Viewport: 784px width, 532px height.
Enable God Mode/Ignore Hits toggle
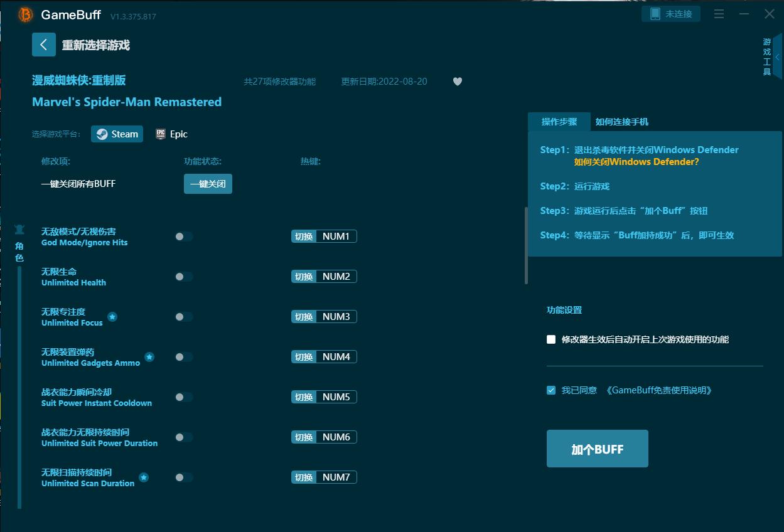(x=183, y=237)
